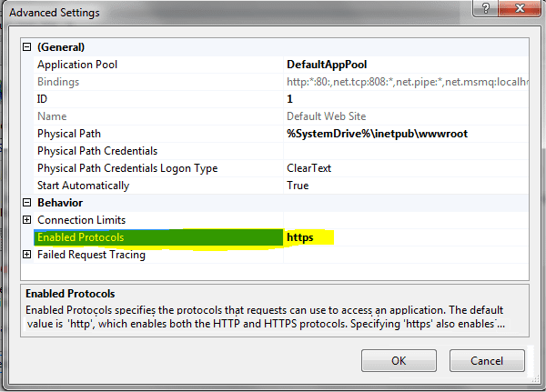Click the OK button
546x392 pixels.
pos(399,360)
